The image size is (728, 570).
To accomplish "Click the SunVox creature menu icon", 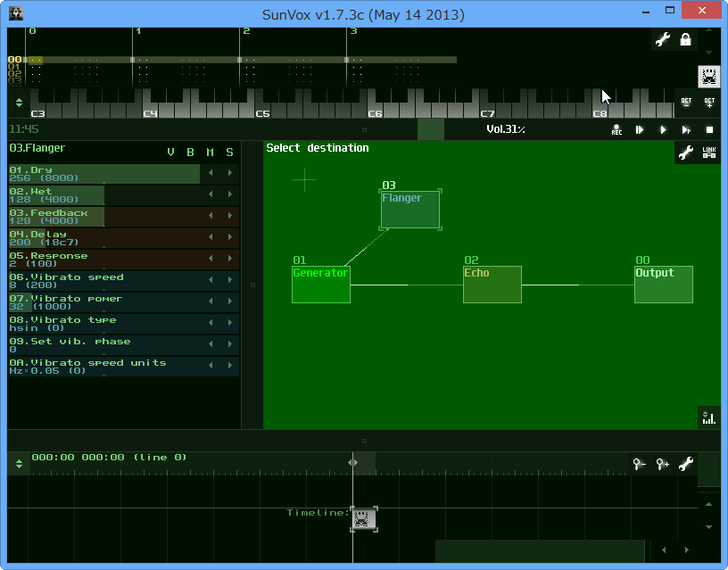I will 709,77.
